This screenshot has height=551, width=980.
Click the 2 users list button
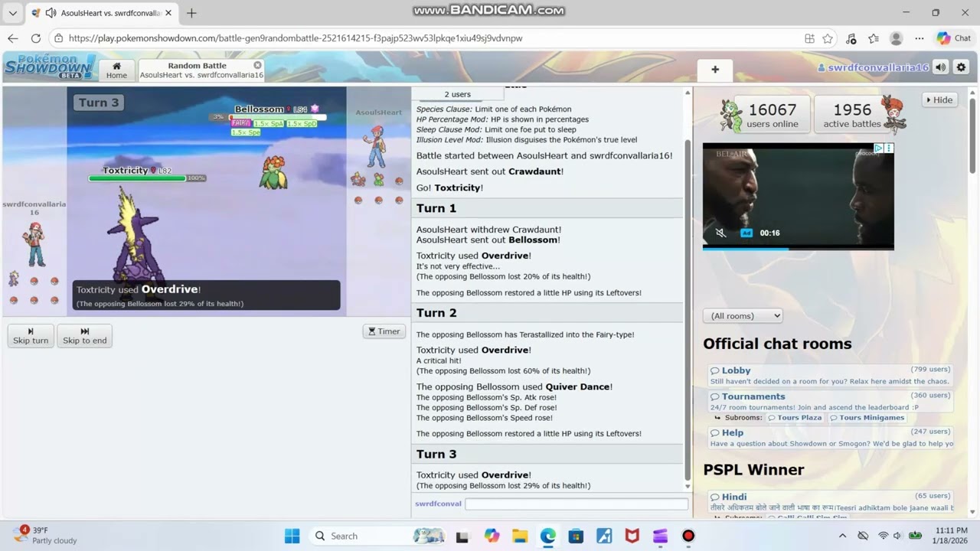click(457, 94)
